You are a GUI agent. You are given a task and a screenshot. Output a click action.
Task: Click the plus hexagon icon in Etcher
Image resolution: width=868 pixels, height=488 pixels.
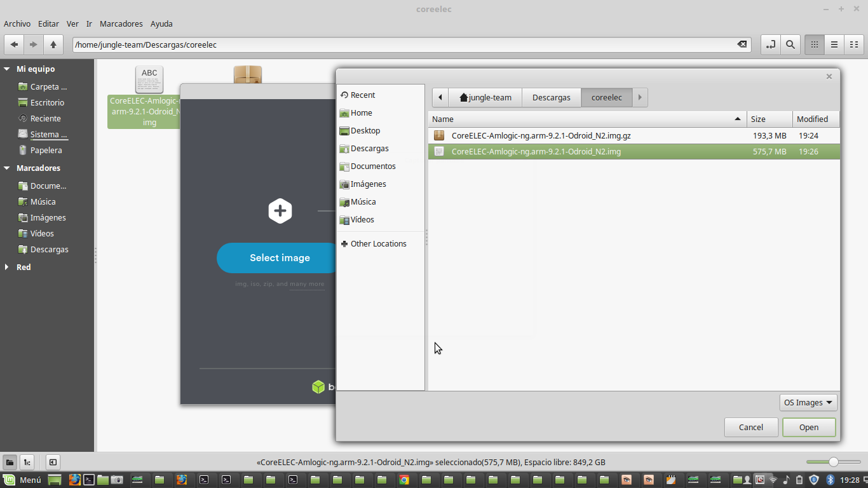pyautogui.click(x=280, y=211)
